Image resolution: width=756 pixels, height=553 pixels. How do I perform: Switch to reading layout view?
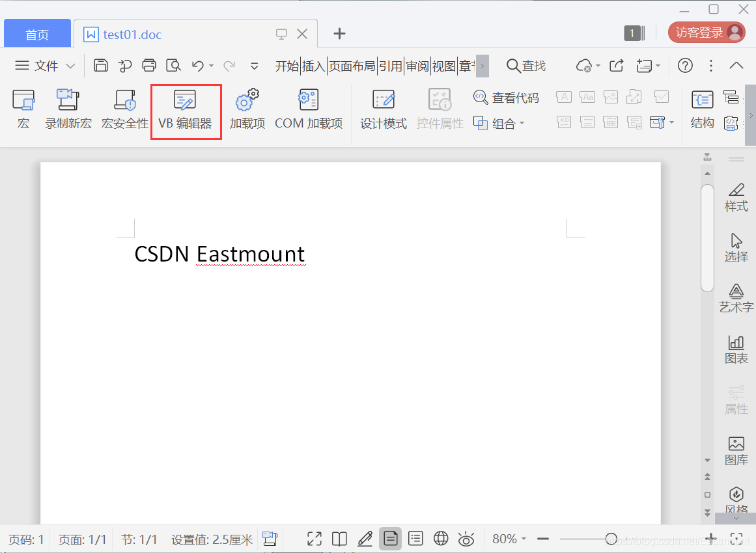pos(339,539)
